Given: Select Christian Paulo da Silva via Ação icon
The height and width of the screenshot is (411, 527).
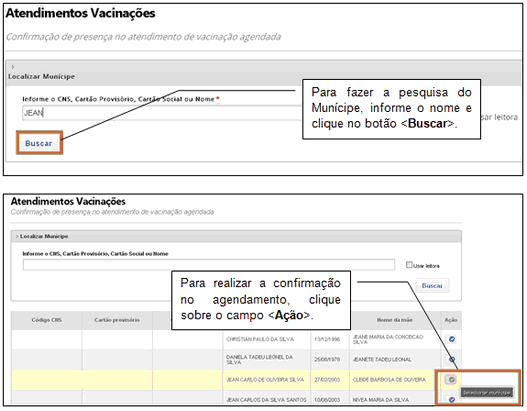Looking at the screenshot, I should point(452,339).
